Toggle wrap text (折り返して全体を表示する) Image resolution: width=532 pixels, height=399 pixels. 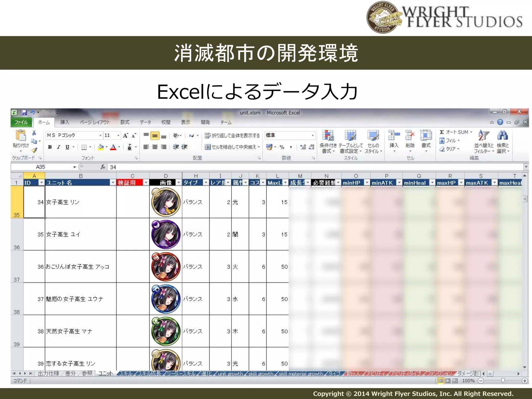point(232,135)
